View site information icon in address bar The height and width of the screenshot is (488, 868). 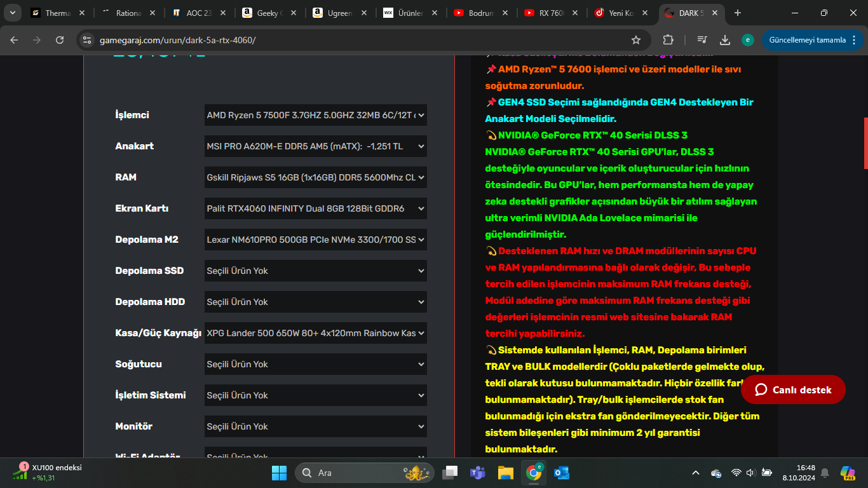point(87,40)
